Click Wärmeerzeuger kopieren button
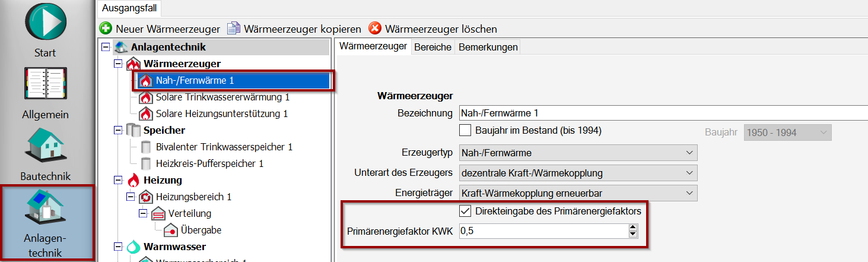The image size is (868, 262). pos(294,29)
